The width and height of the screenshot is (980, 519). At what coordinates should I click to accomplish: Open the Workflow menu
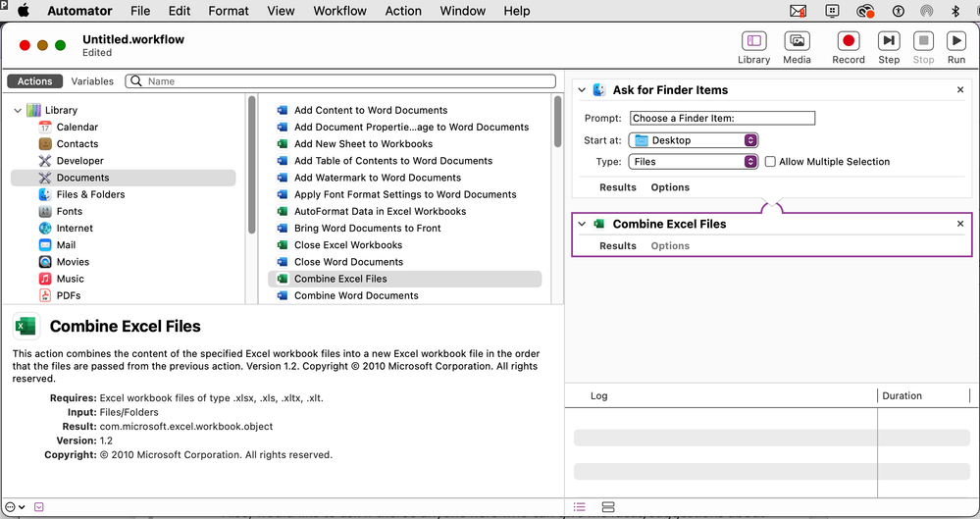pos(340,11)
